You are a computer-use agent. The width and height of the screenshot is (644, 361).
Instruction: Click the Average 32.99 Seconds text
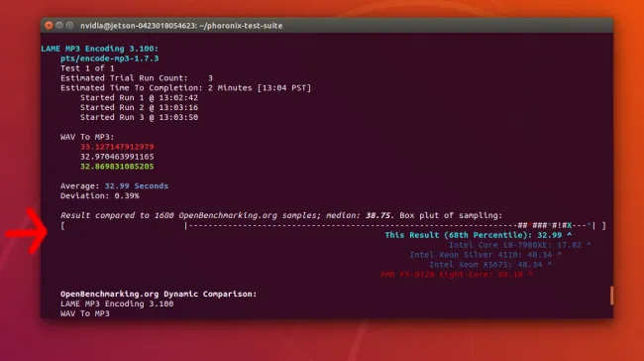coord(114,185)
